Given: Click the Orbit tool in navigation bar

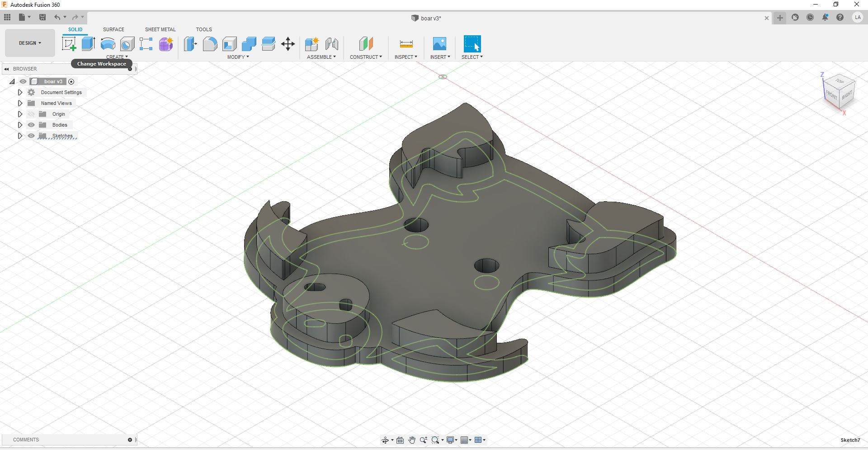Looking at the screenshot, I should pyautogui.click(x=385, y=440).
